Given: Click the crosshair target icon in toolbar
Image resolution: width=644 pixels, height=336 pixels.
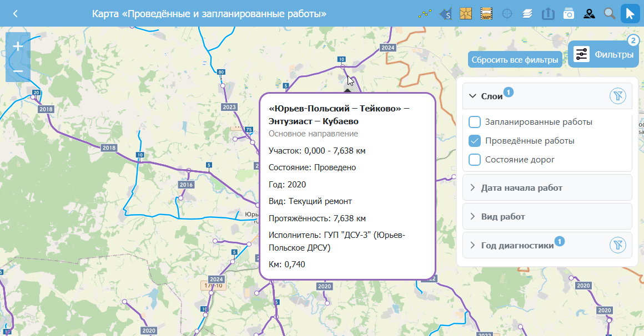Looking at the screenshot, I should (x=507, y=13).
